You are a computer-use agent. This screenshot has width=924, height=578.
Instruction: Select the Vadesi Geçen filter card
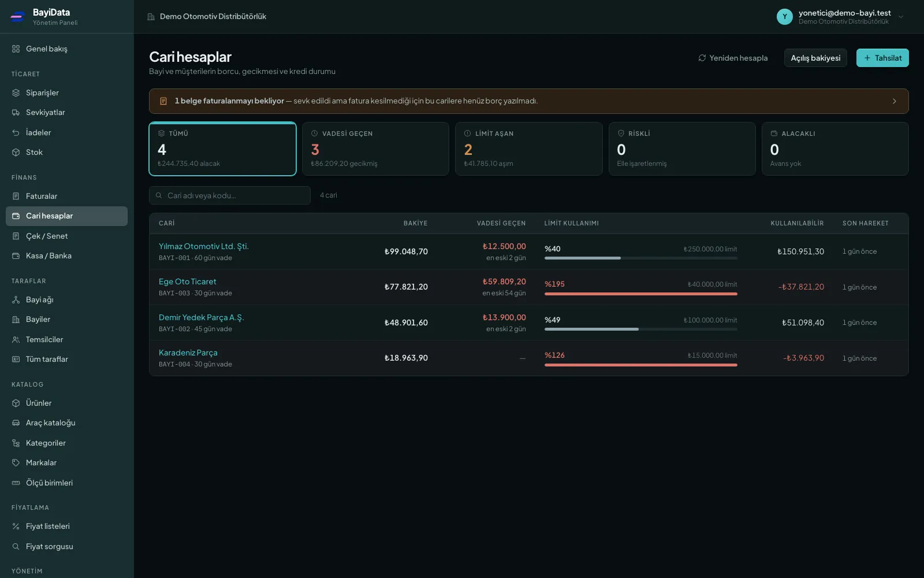[x=375, y=149]
